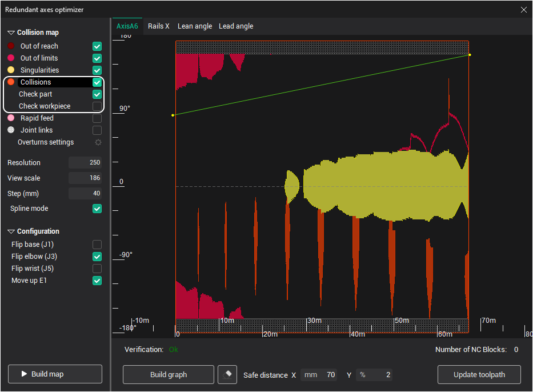The height and width of the screenshot is (392, 533).
Task: Click the orange Collisions color dot
Action: click(x=11, y=82)
